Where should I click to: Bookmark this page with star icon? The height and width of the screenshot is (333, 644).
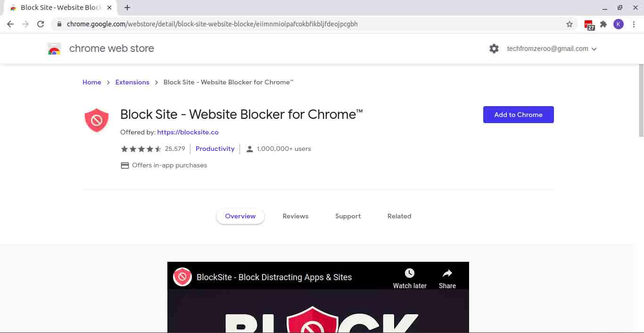pyautogui.click(x=570, y=24)
